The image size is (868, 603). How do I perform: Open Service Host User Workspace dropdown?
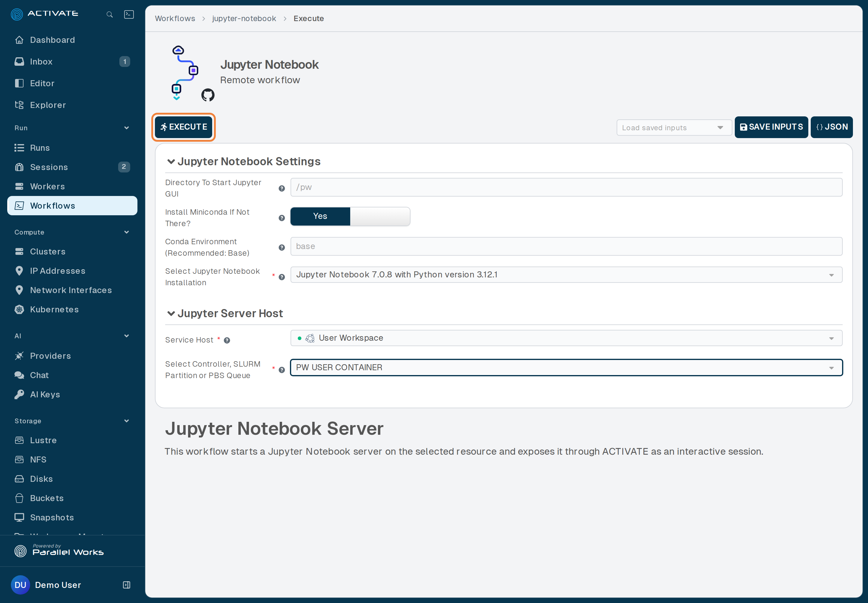pyautogui.click(x=566, y=338)
